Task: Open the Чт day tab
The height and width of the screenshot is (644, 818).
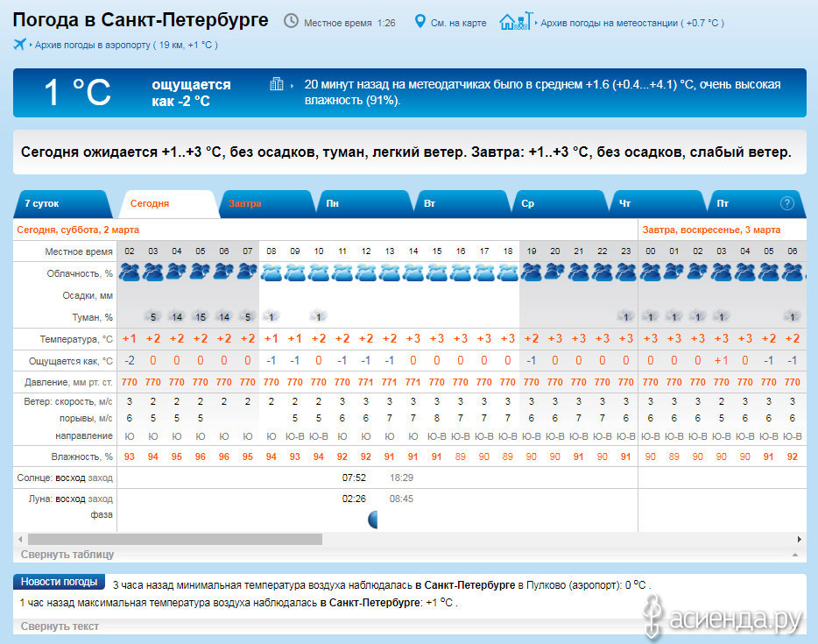Action: click(x=658, y=203)
